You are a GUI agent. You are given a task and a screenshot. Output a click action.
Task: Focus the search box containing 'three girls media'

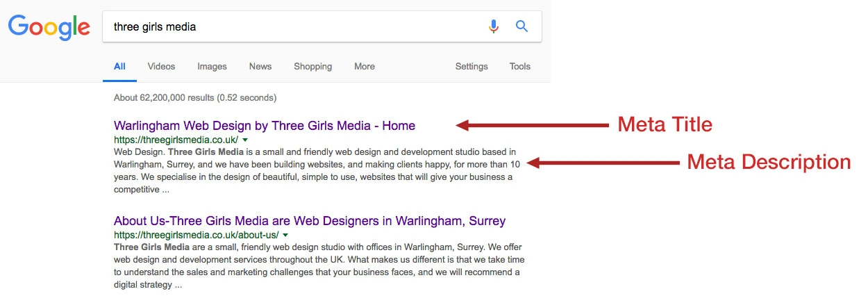click(x=292, y=27)
